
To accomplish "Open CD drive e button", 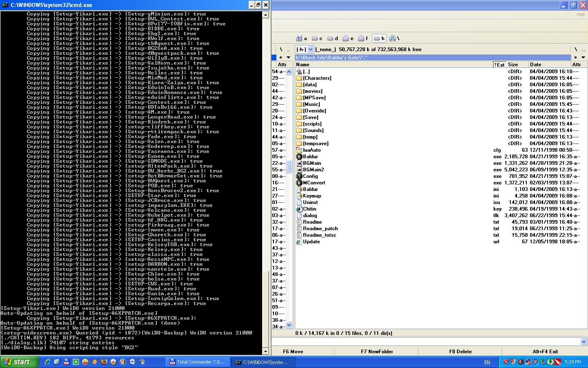I will click(348, 38).
